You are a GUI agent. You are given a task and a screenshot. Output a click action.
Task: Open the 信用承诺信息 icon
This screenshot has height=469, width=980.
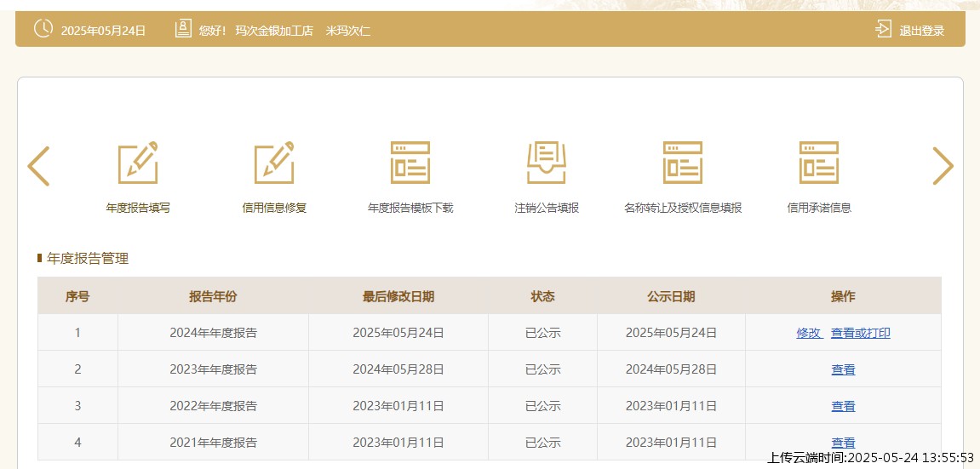pos(819,163)
